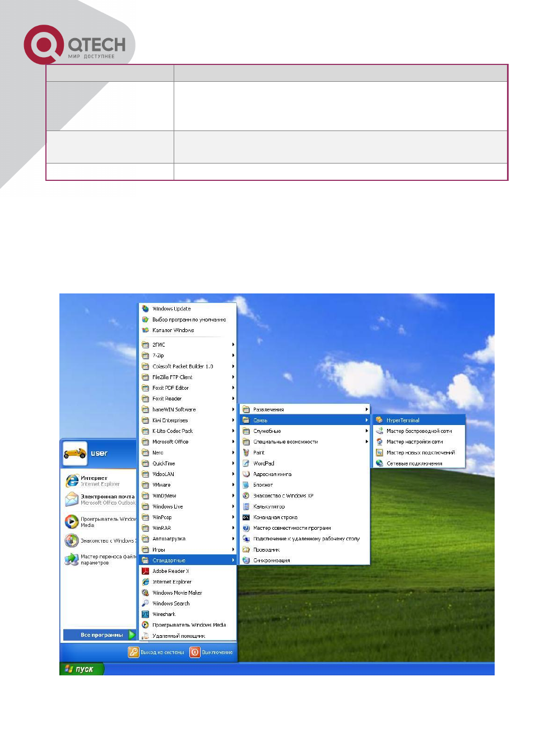Launch HyperTerminal
Screen dimensions: 535x756
419,420
